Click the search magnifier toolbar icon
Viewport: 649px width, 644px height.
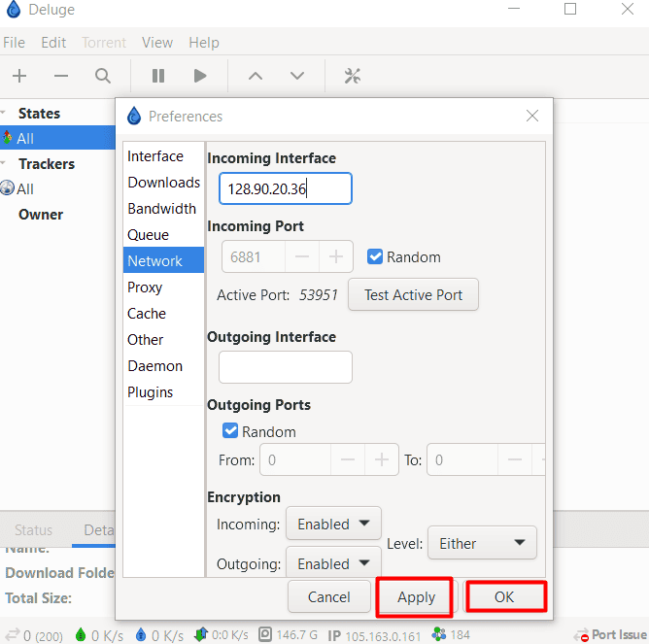click(x=103, y=76)
